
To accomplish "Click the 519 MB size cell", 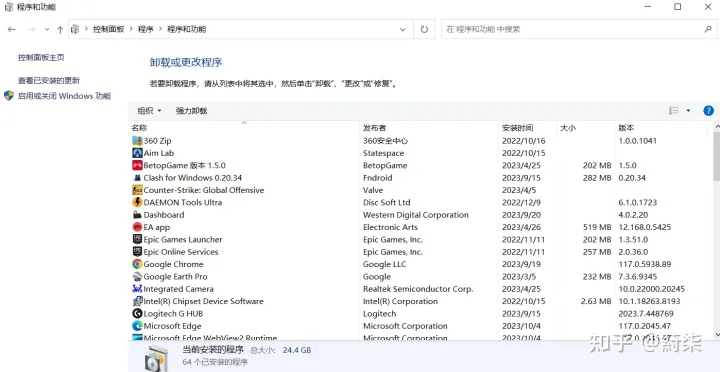I will (x=597, y=227).
